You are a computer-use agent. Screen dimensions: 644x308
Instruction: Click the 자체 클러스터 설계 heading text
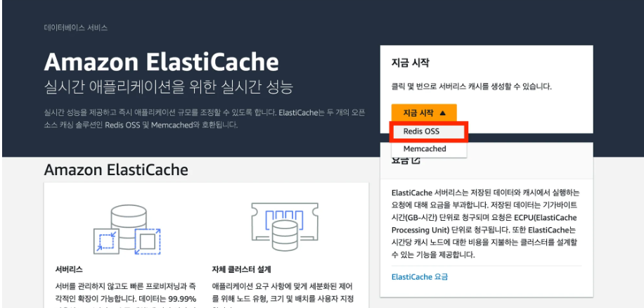pyautogui.click(x=242, y=270)
